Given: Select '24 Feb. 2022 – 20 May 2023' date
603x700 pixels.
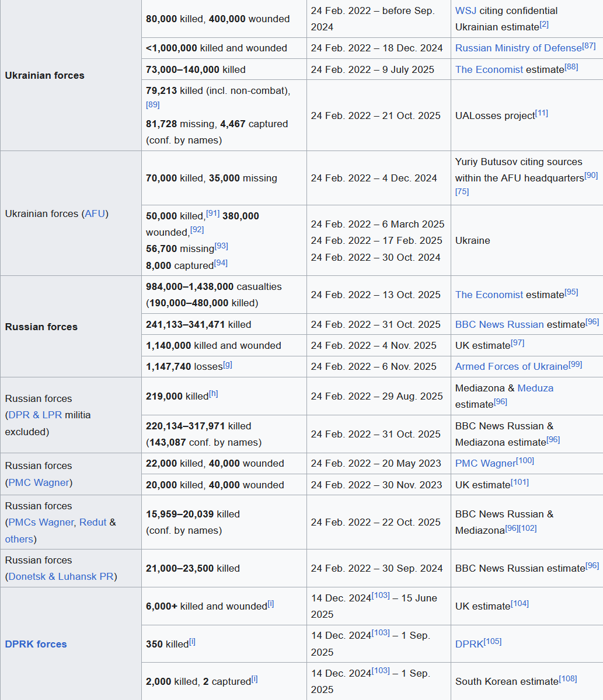Looking at the screenshot, I should click(376, 463).
